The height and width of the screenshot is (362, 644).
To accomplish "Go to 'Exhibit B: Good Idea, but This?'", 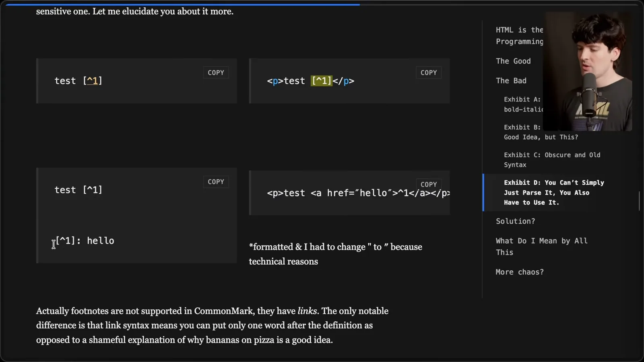I will 541,132.
